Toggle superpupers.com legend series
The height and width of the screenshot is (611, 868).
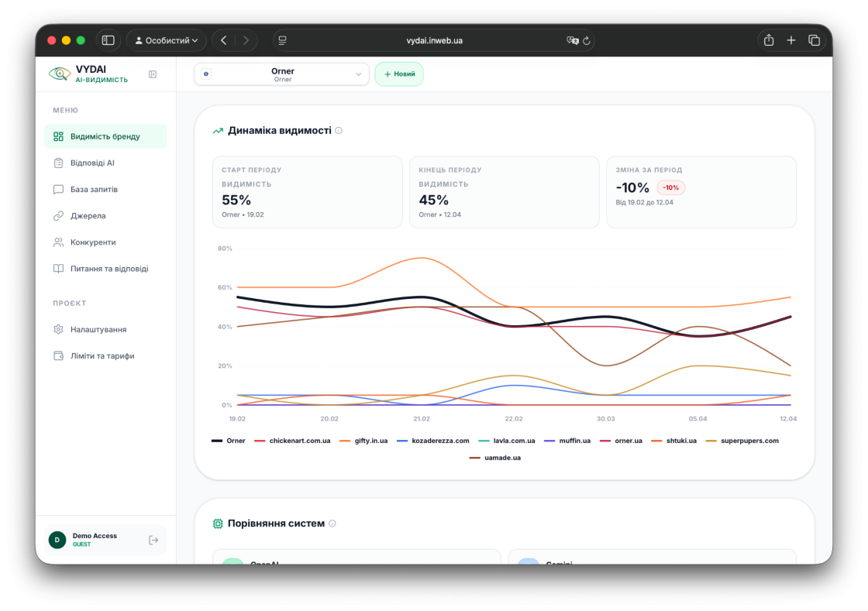(742, 441)
